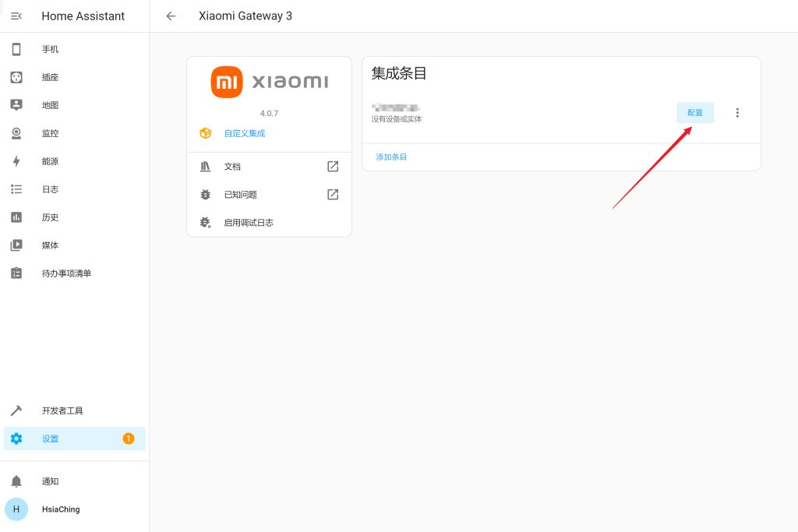
Task: Click the 没有设备或实体 text
Action: pos(397,119)
